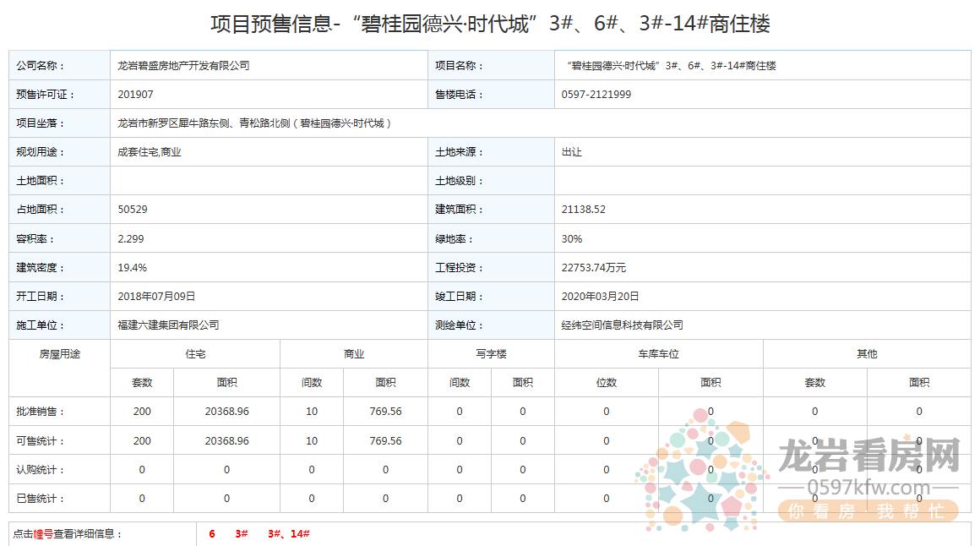980x546 pixels.
Task: Click the 已售统计 row label
Action: (40, 499)
